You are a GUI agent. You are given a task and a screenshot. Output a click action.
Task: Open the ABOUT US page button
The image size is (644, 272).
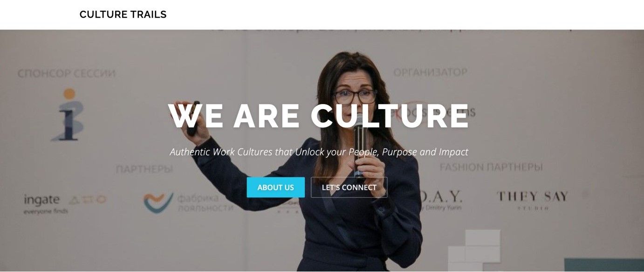(276, 188)
